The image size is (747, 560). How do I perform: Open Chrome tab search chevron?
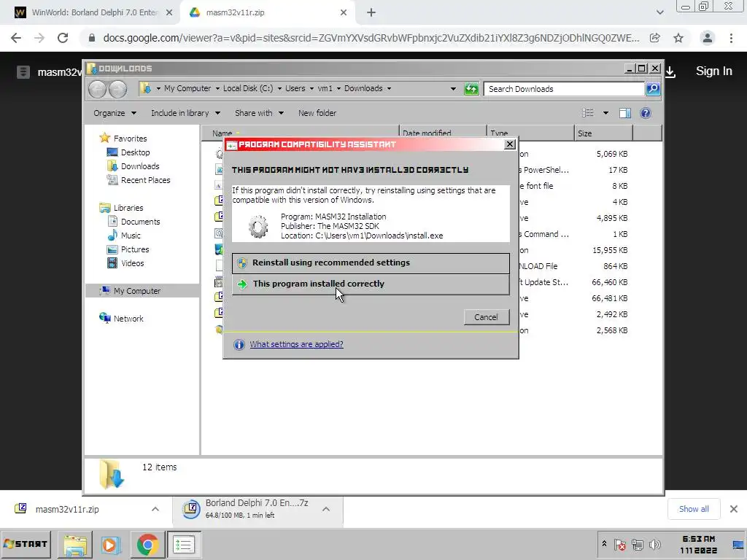659,12
